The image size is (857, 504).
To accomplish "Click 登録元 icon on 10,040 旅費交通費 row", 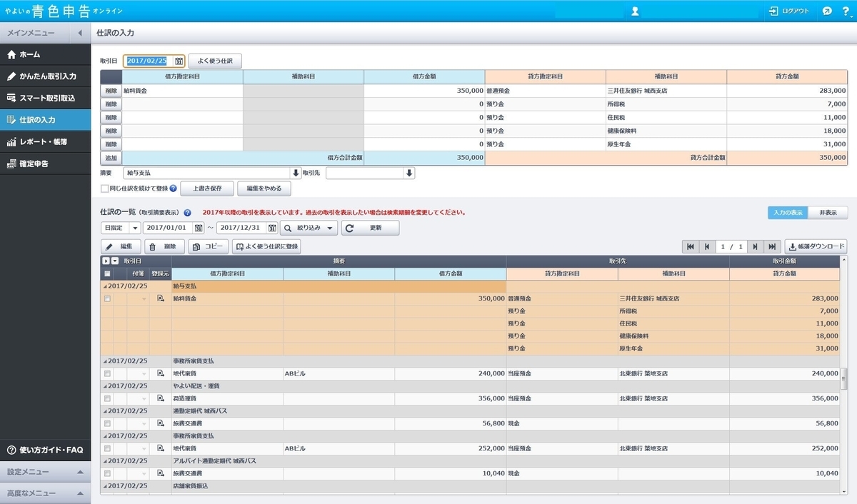I will click(161, 473).
